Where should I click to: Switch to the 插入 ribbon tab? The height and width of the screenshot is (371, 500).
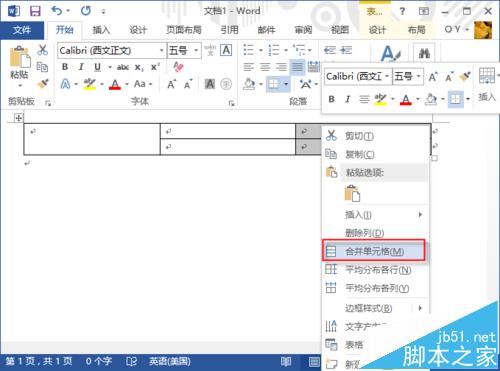pos(101,30)
